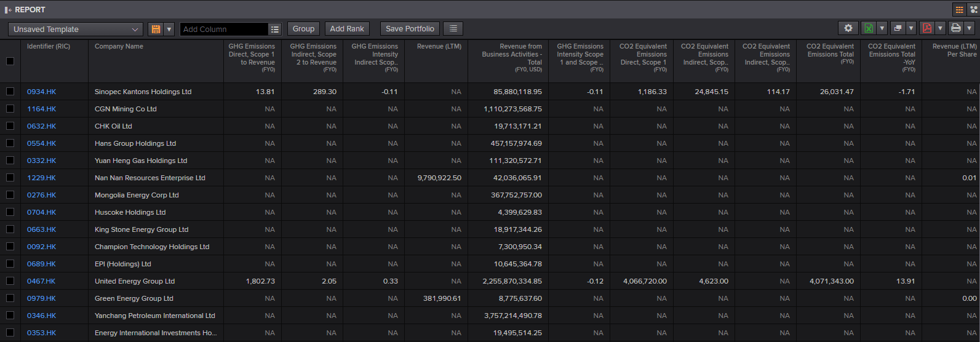
Task: Click the printer icon
Action: click(x=955, y=28)
